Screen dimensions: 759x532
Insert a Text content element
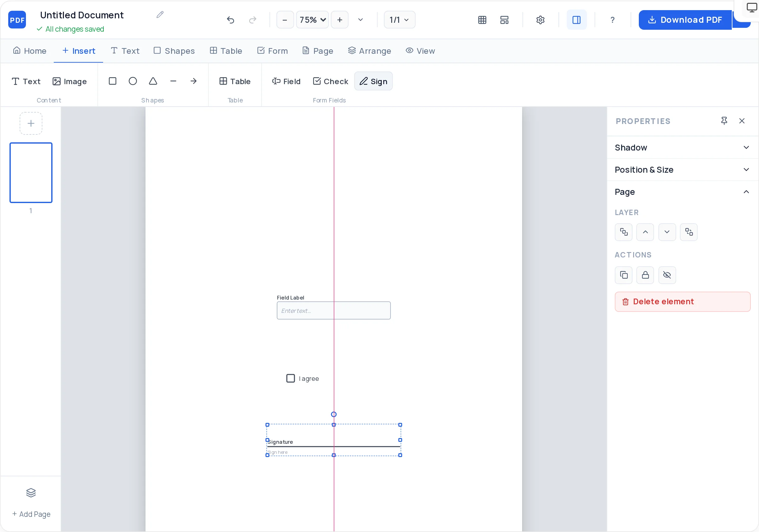pos(26,81)
